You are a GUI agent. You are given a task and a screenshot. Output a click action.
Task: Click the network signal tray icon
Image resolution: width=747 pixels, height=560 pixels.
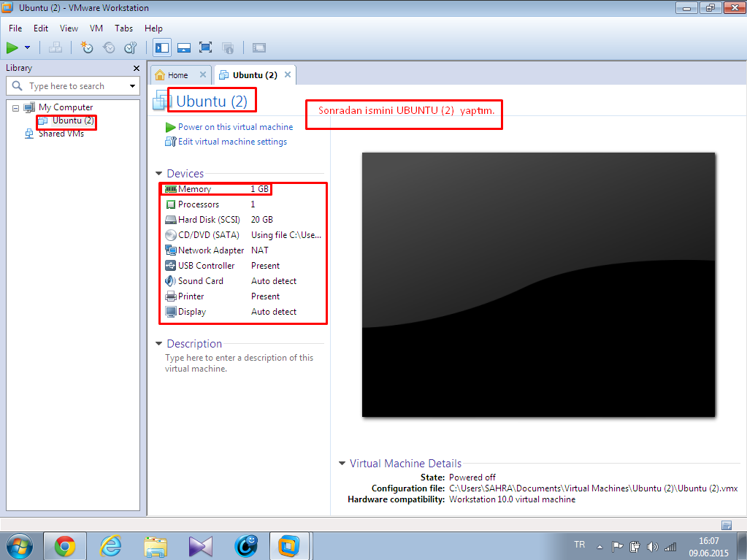tap(670, 547)
